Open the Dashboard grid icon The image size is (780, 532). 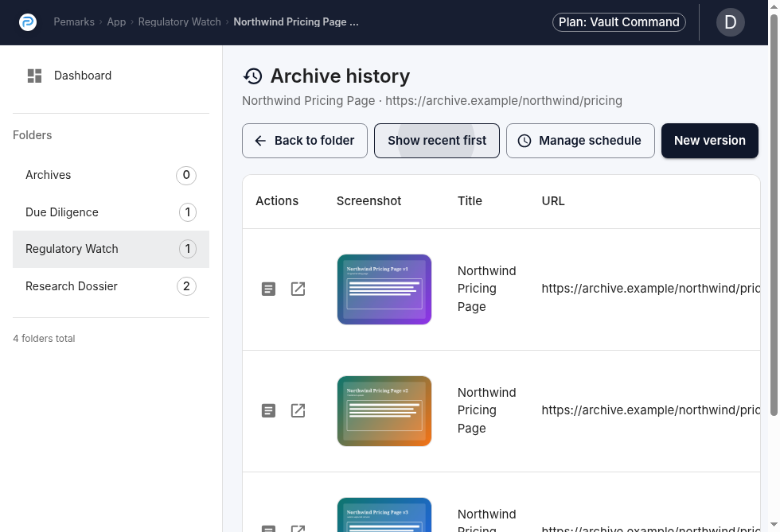click(34, 76)
